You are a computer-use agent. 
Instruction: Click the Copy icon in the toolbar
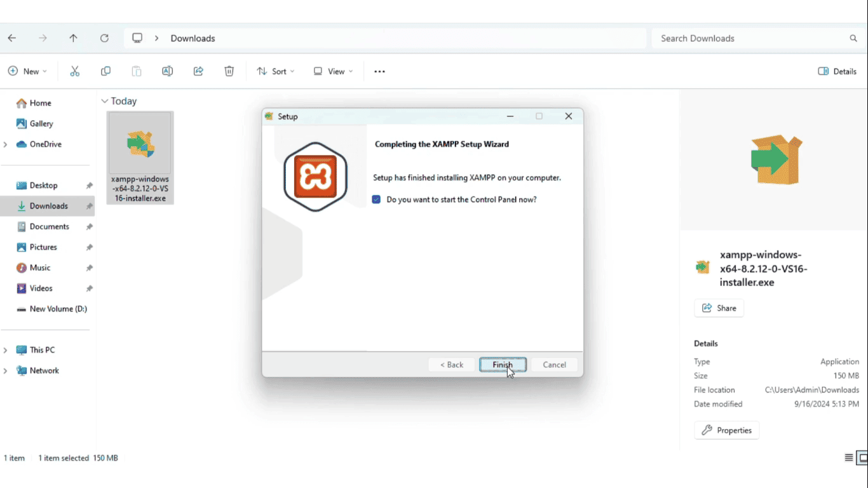click(105, 71)
